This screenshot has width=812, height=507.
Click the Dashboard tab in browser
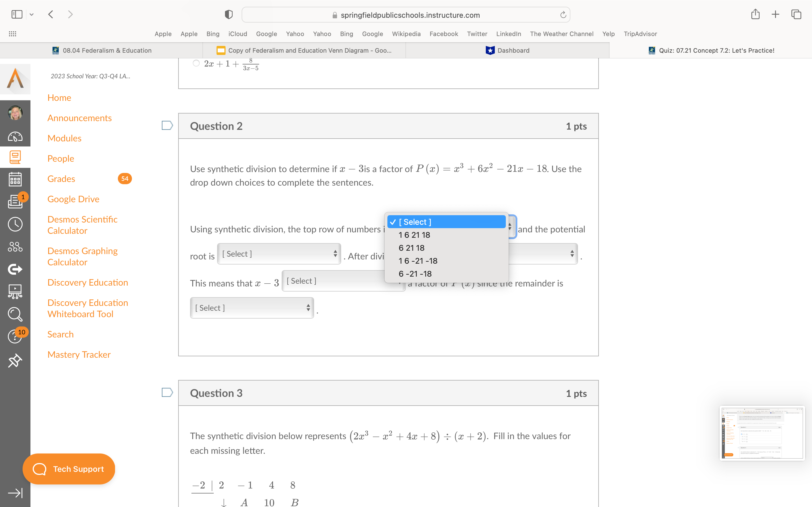coord(507,50)
